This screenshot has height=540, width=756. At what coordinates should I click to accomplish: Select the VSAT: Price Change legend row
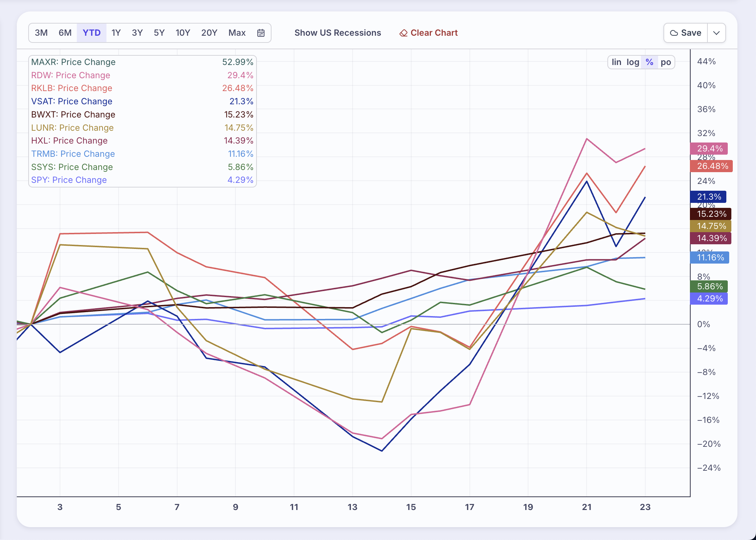pyautogui.click(x=71, y=101)
